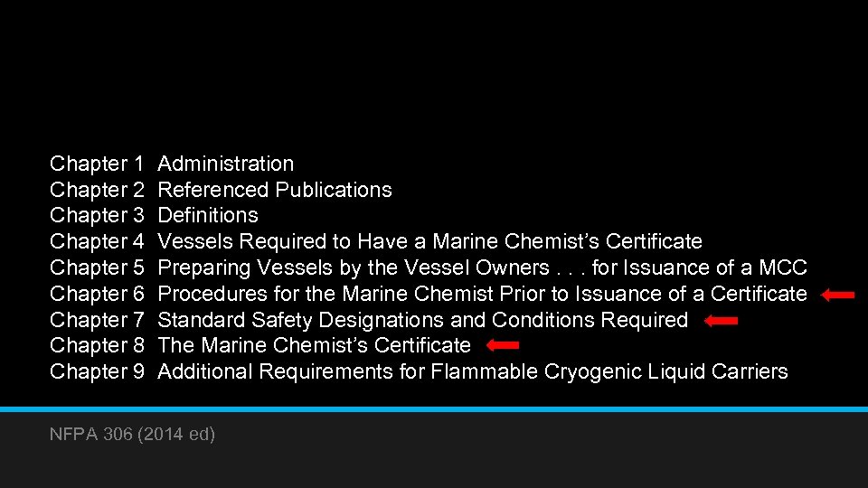Select the Chapter 1 label
This screenshot has height=488, width=868.
pyautogui.click(x=97, y=164)
